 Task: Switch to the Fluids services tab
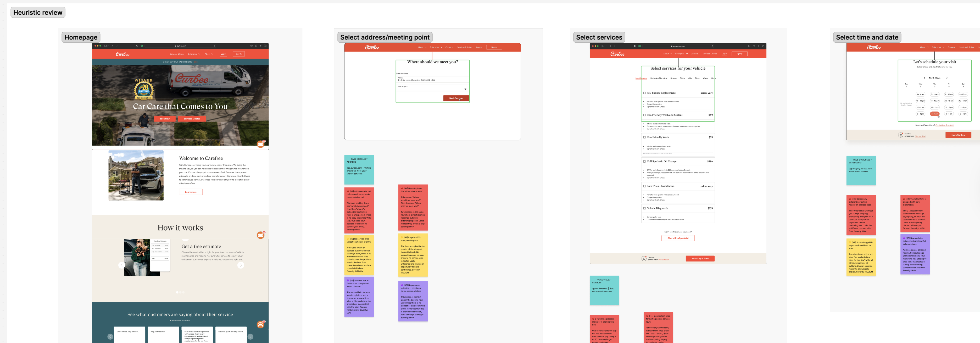click(682, 78)
